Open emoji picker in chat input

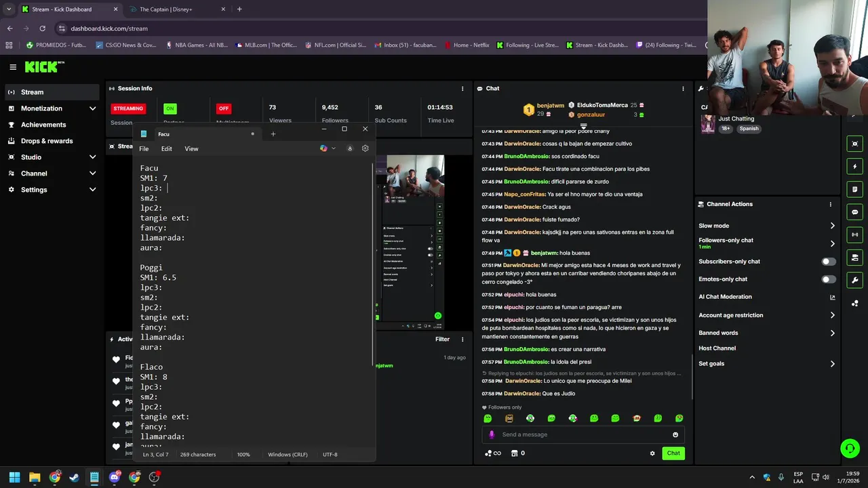pyautogui.click(x=675, y=434)
